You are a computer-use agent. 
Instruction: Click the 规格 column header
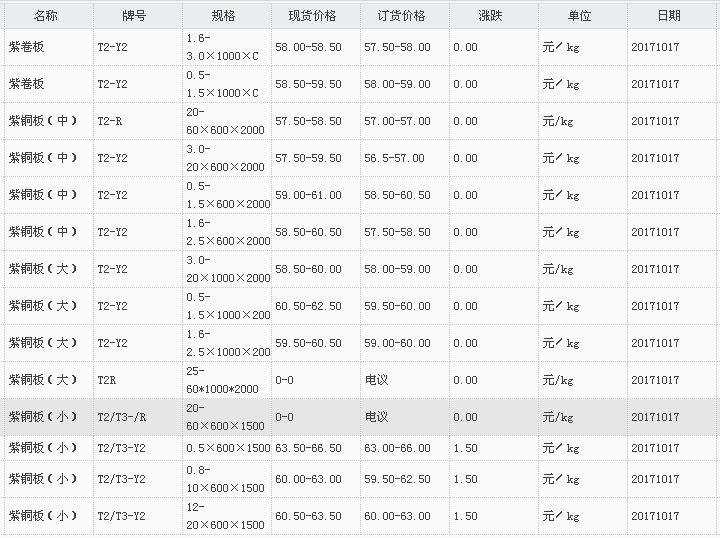[224, 16]
